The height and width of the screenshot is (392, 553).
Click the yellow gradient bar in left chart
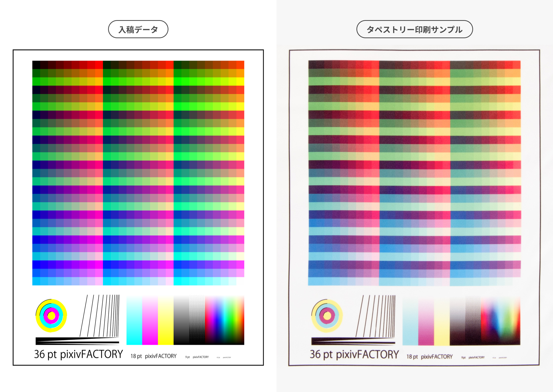(x=165, y=320)
